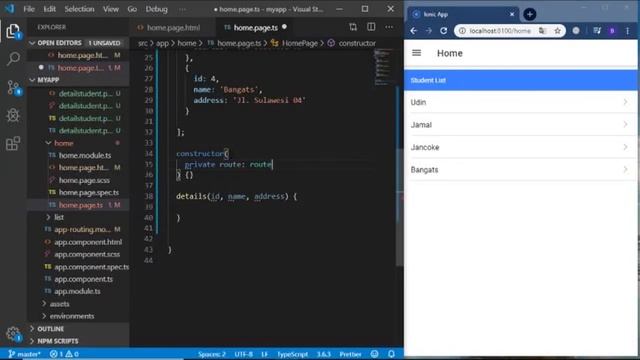Screen dimensions: 640x360
Task: Switch to the home.page.html editor tab
Action: pyautogui.click(x=172, y=28)
